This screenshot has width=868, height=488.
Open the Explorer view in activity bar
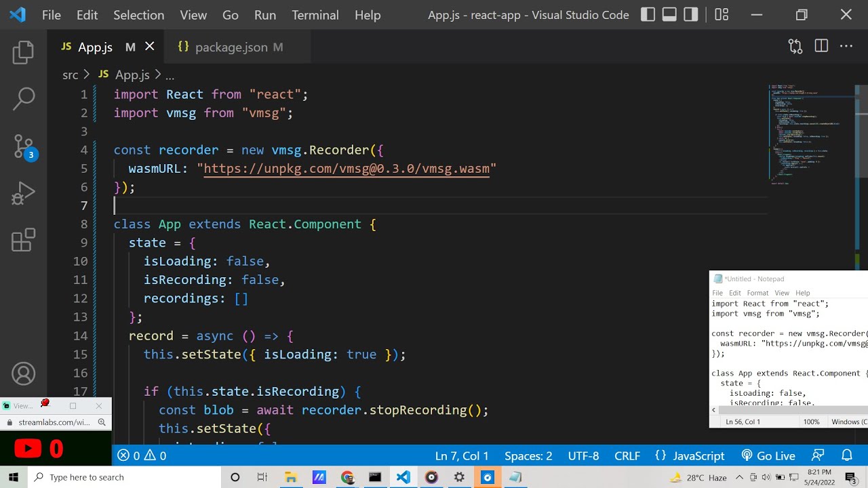[x=23, y=52]
